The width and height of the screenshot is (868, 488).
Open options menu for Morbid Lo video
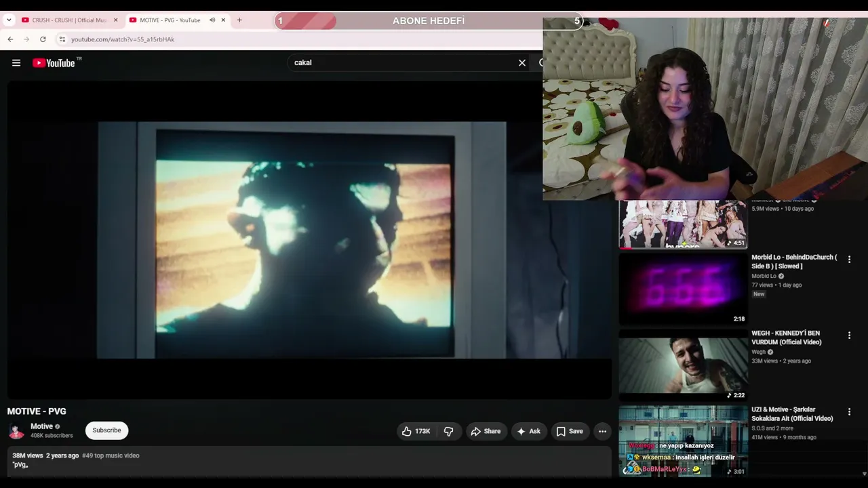click(849, 260)
